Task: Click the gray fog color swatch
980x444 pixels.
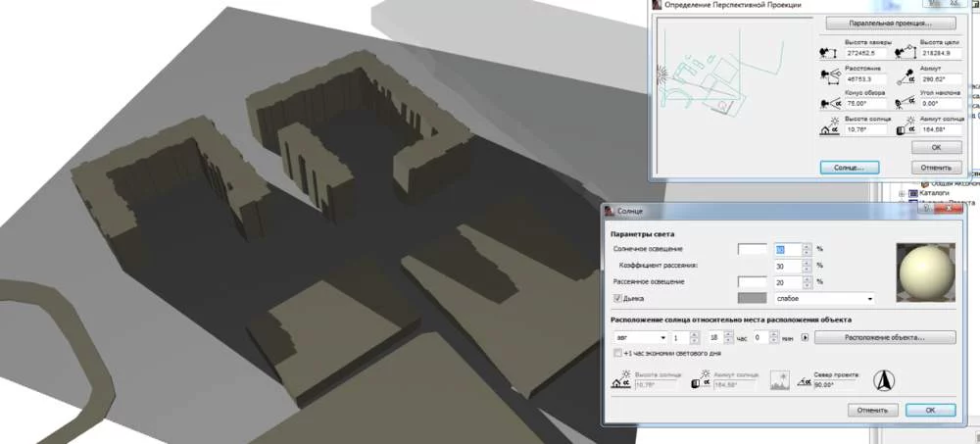Action: click(x=753, y=298)
